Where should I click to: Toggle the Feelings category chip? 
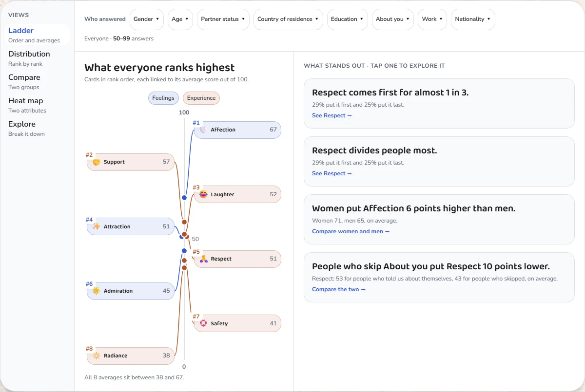[163, 98]
